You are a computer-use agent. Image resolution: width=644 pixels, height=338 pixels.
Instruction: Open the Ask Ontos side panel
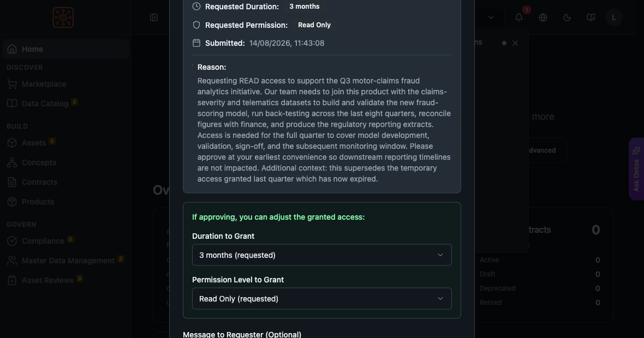(x=636, y=168)
